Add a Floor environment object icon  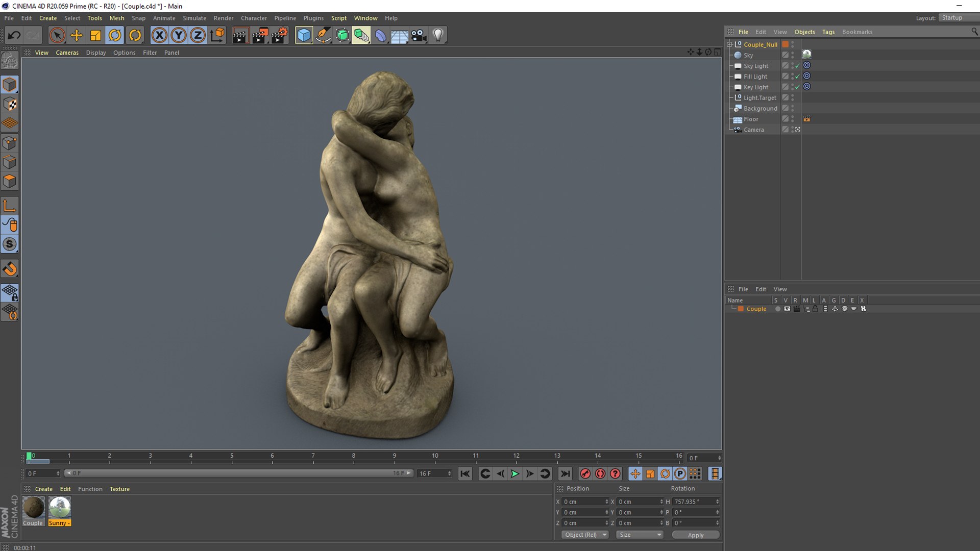400,35
